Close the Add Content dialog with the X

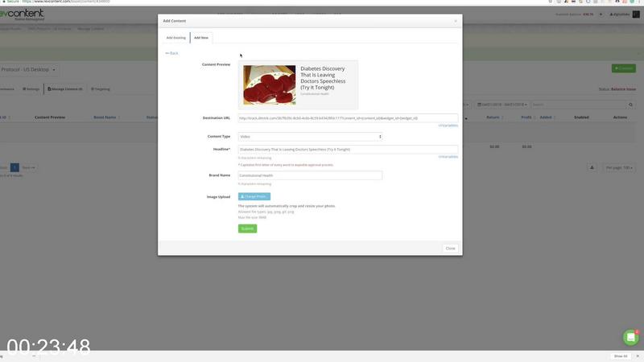coord(456,21)
